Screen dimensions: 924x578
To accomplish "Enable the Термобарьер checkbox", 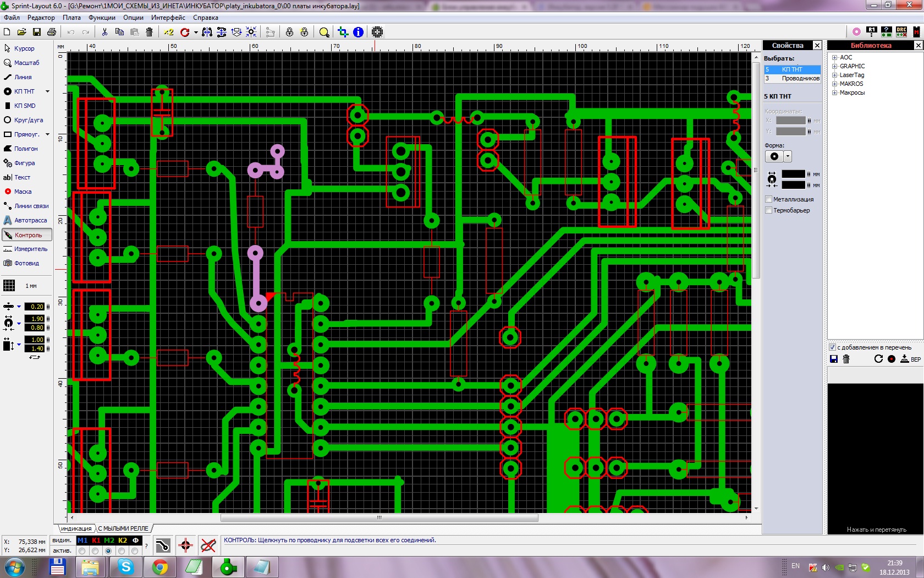I will (769, 210).
